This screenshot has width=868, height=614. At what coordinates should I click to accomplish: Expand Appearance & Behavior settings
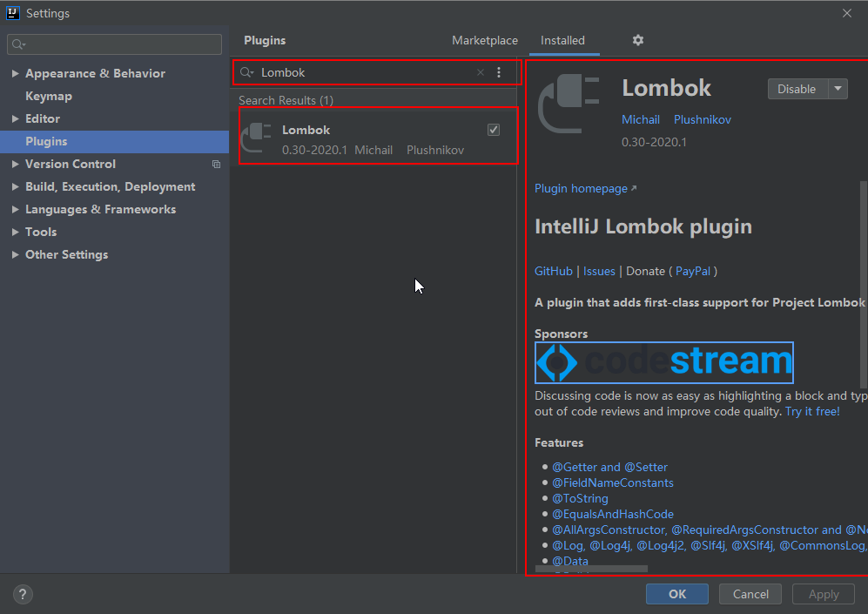click(x=16, y=74)
